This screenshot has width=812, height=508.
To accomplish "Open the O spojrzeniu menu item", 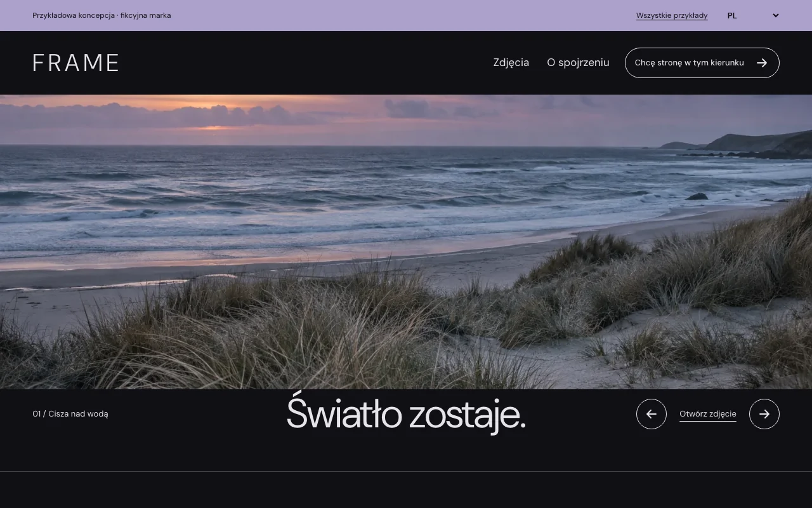I will coord(578,62).
